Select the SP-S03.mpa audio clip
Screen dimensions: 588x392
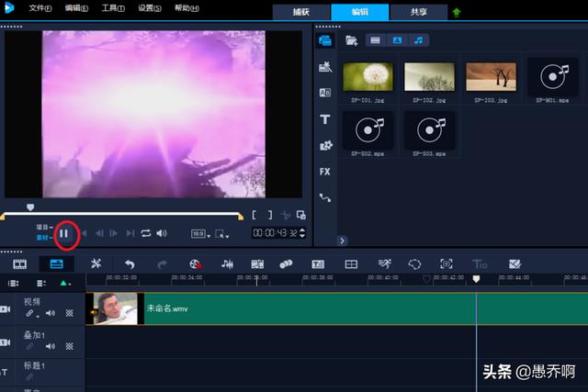429,130
